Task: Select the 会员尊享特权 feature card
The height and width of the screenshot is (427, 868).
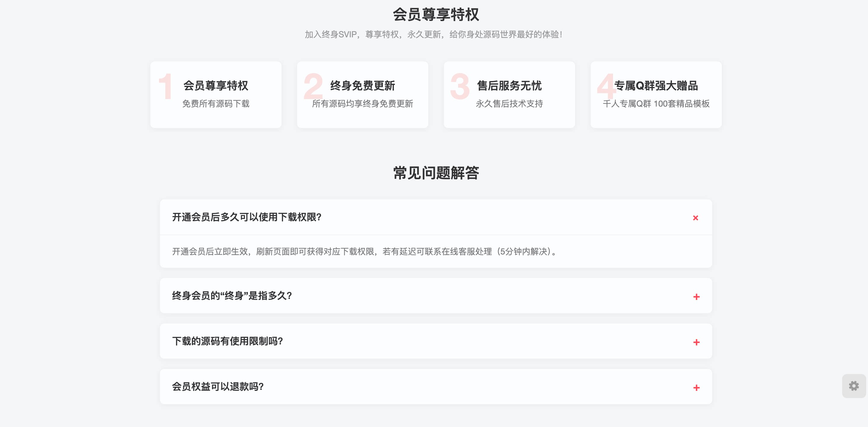Action: 216,95
